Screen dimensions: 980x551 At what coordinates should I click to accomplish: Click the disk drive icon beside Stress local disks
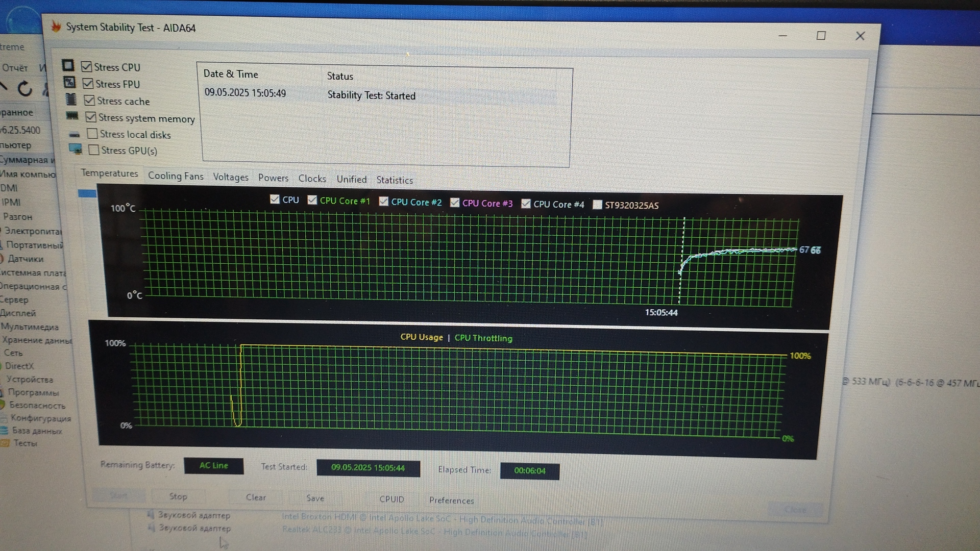[x=75, y=135]
